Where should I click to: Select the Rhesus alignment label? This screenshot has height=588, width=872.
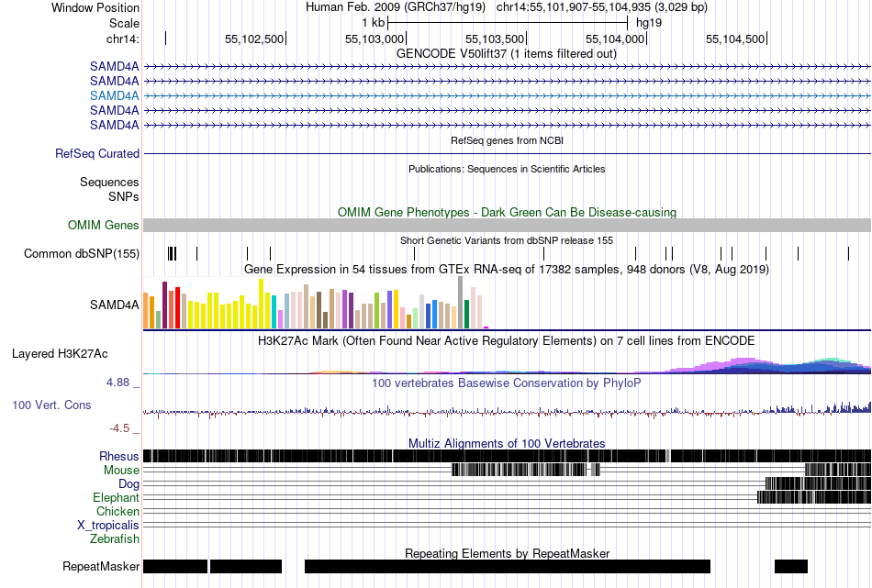click(x=119, y=456)
